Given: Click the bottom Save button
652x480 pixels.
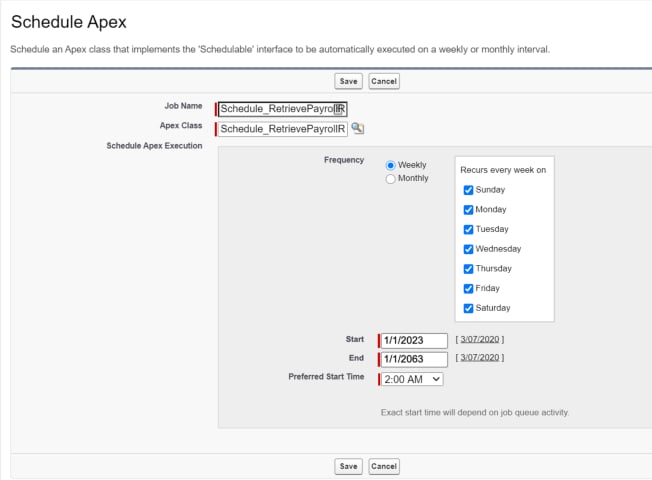Looking at the screenshot, I should [348, 466].
